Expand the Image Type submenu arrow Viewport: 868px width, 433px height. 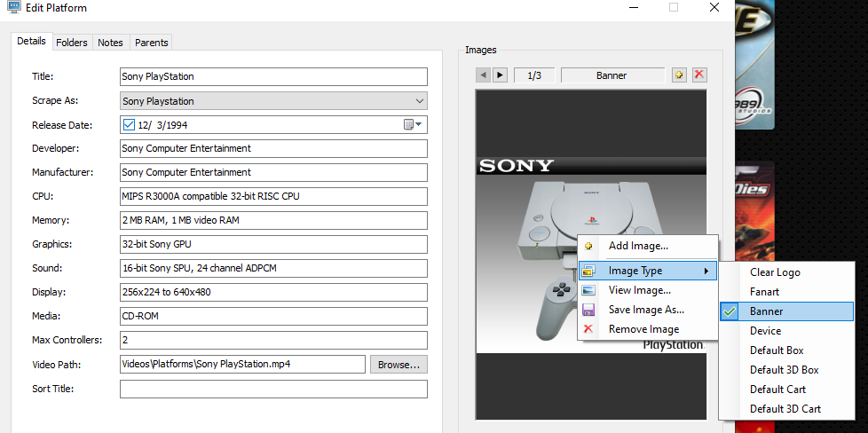point(706,271)
